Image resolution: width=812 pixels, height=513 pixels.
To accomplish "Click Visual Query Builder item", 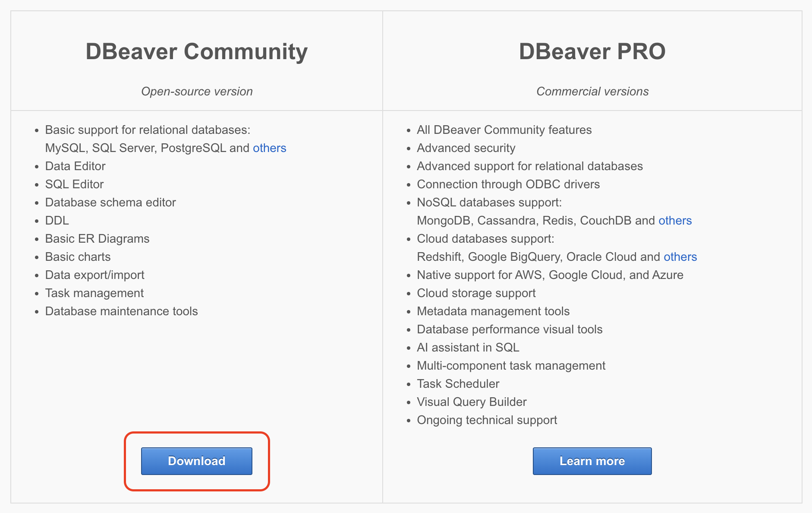I will tap(472, 402).
